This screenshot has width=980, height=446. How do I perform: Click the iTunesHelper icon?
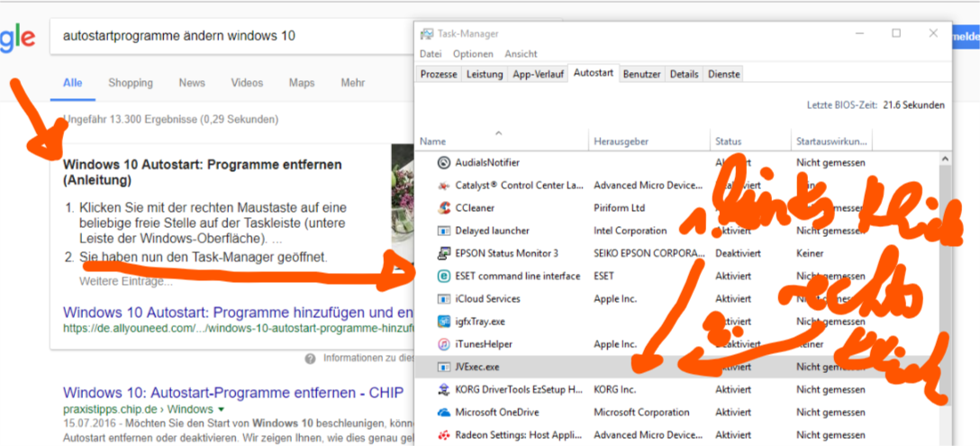coord(444,344)
